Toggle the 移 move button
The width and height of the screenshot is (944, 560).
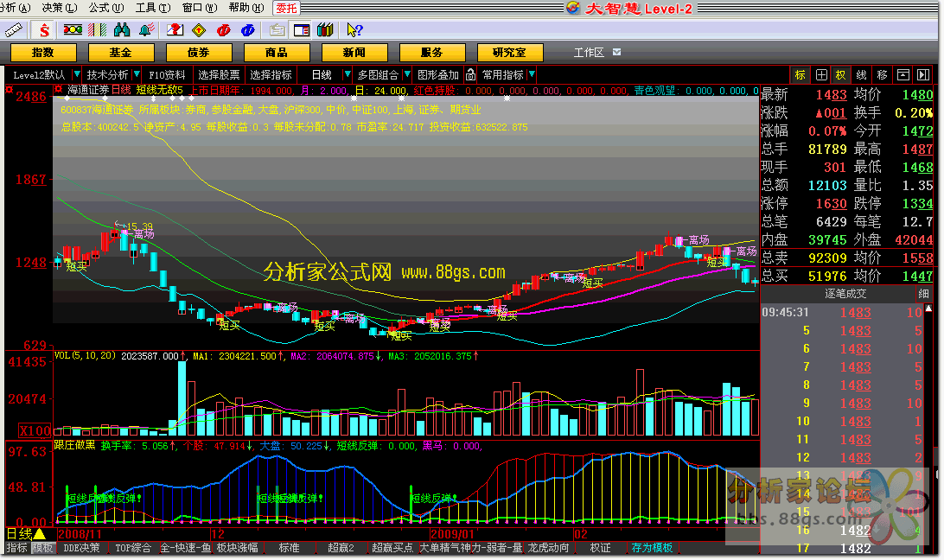(x=883, y=74)
